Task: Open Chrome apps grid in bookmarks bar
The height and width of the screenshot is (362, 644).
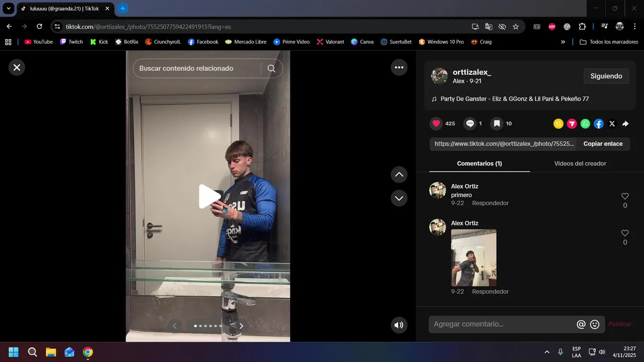Action: [x=8, y=42]
